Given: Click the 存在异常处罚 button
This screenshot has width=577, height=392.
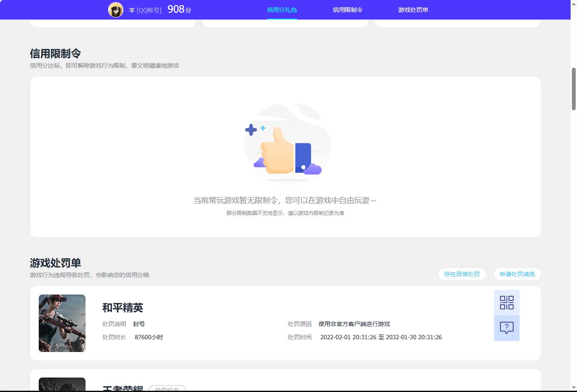Looking at the screenshot, I should 462,274.
